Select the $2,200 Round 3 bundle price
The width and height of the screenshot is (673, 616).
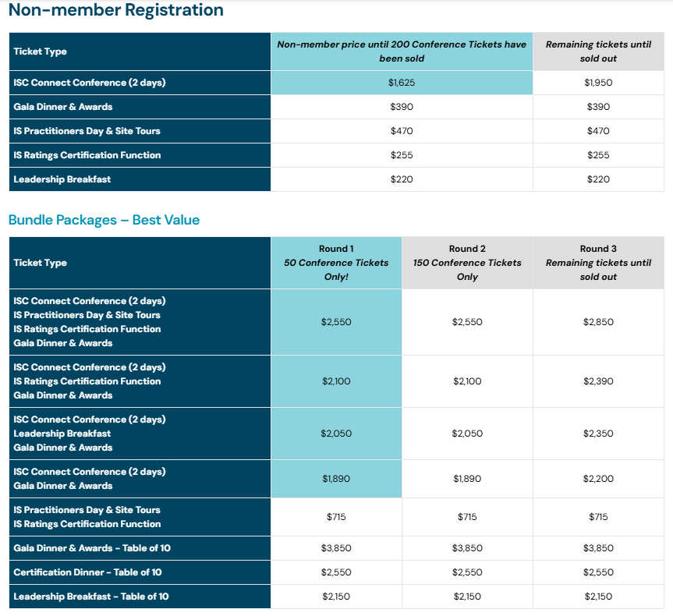coord(598,479)
